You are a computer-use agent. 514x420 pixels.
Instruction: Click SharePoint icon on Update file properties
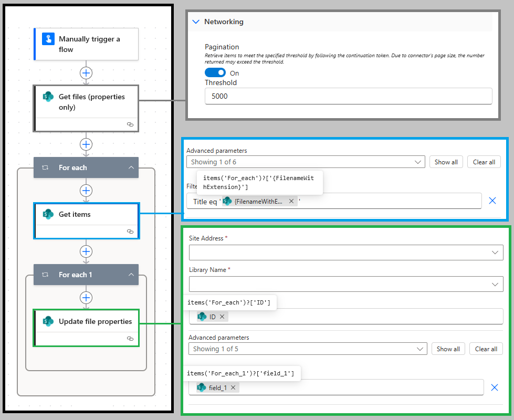(x=48, y=321)
